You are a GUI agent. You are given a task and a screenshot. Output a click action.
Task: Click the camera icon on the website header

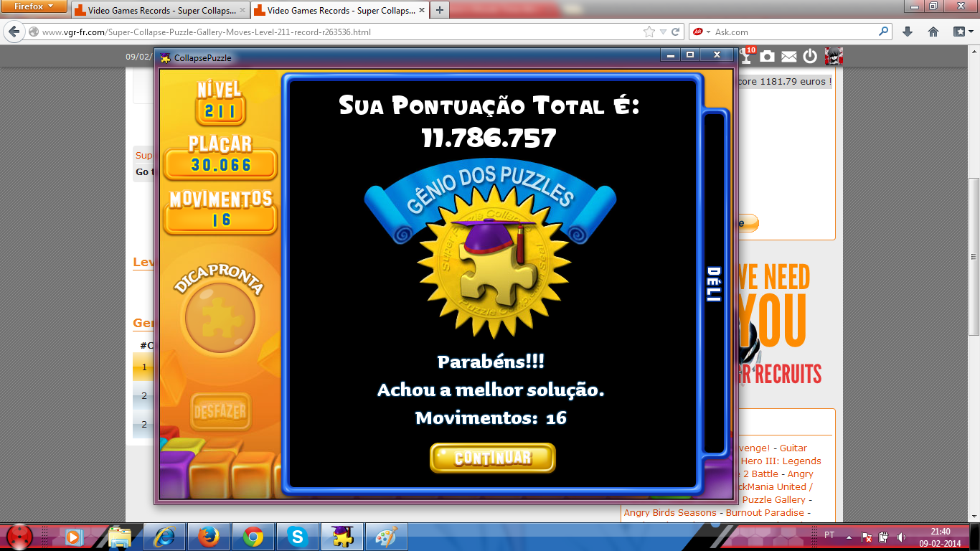tap(768, 57)
